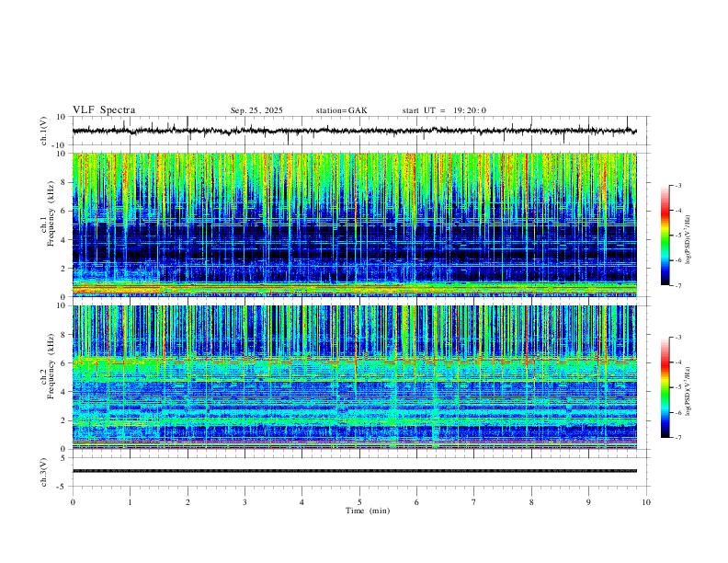The height and width of the screenshot is (563, 728).
Task: Click time axis tick label "2"
Action: tap(188, 502)
